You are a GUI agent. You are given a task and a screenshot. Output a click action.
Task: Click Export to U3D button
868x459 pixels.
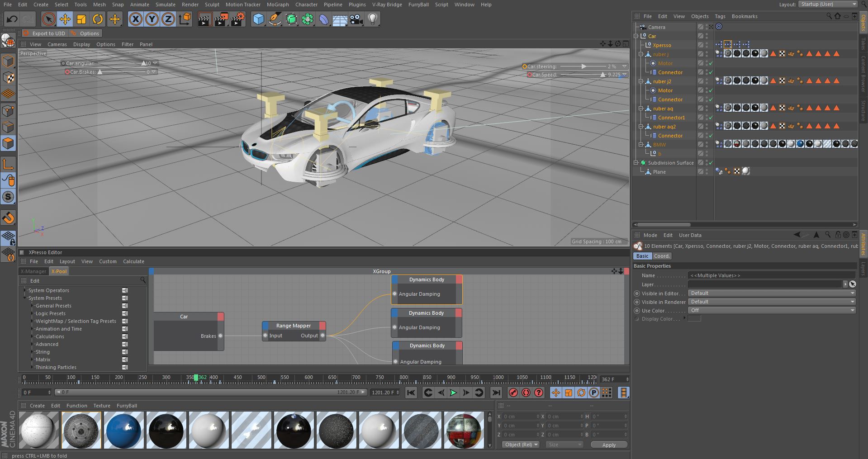[44, 33]
